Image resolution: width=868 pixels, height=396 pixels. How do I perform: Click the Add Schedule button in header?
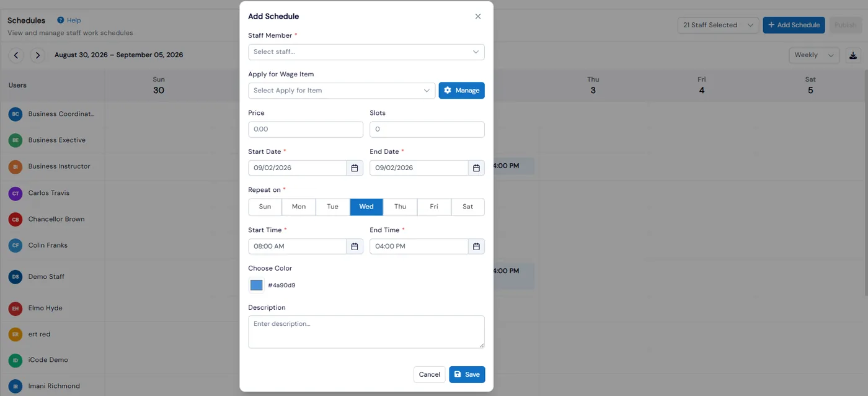(794, 25)
